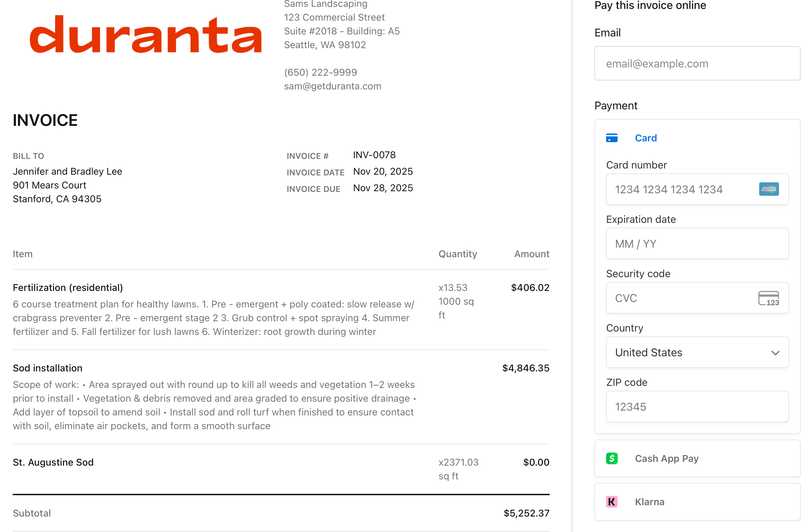Viewport: 812px width, 532px height.
Task: Focus the Expiration date MM / YY field
Action: point(697,244)
